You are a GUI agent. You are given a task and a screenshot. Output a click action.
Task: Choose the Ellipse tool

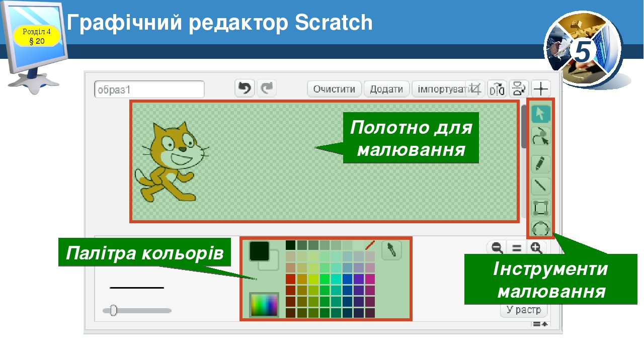[541, 228]
